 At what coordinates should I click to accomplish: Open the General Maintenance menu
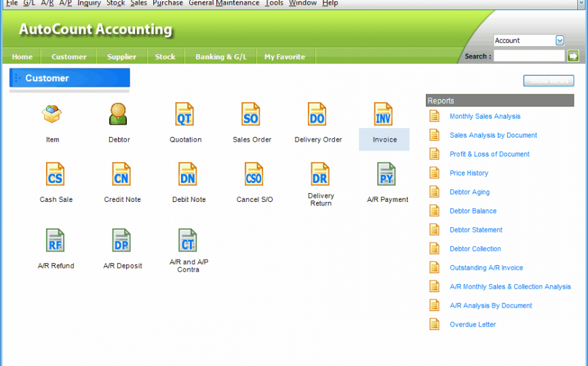[x=224, y=3]
